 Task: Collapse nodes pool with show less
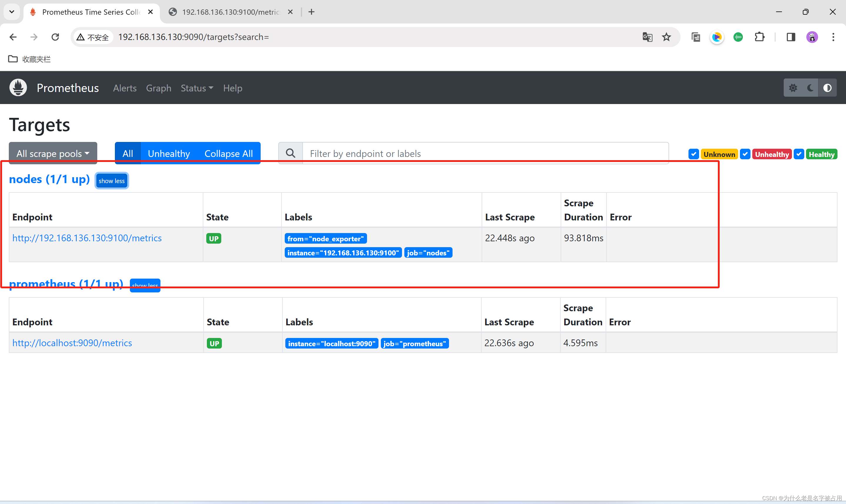(112, 181)
